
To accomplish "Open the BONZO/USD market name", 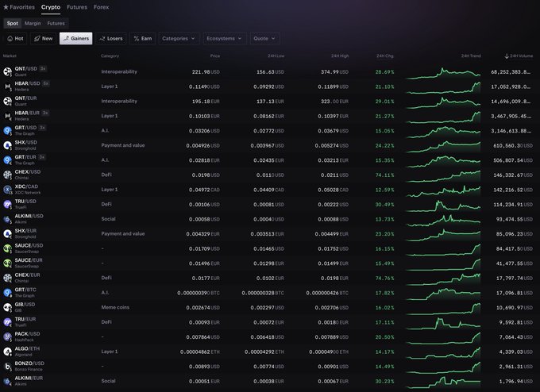I will pyautogui.click(x=29, y=363).
